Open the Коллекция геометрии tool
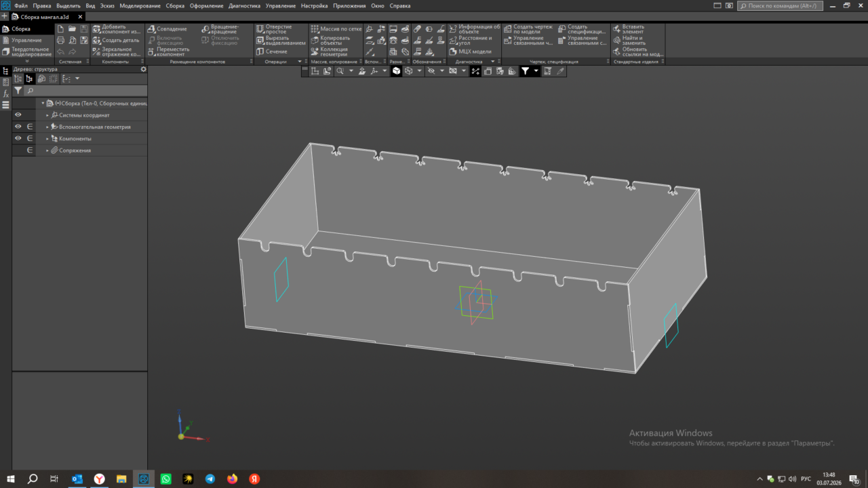Screen dimensions: 868x488 point(330,52)
